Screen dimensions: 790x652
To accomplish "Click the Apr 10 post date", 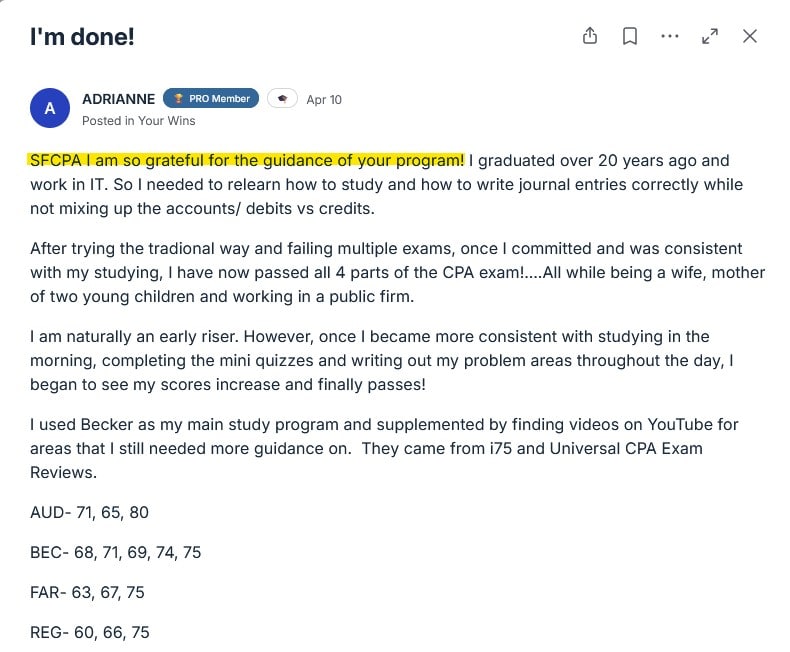I will click(324, 99).
